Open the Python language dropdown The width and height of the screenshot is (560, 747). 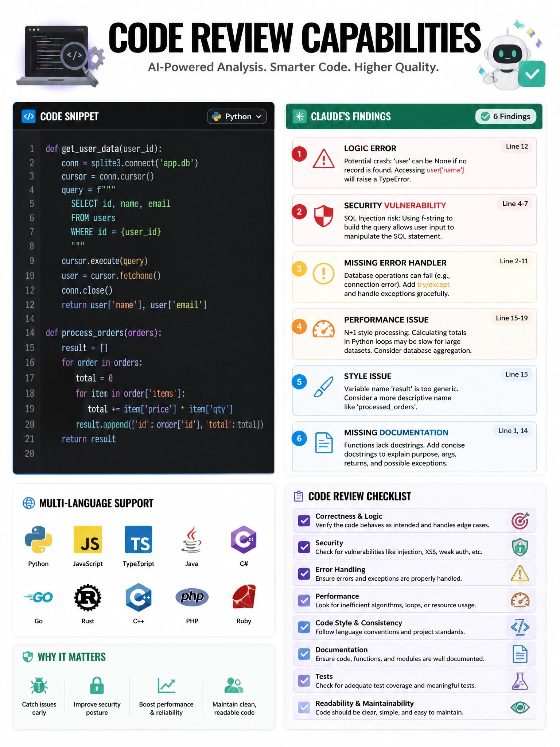[x=237, y=116]
